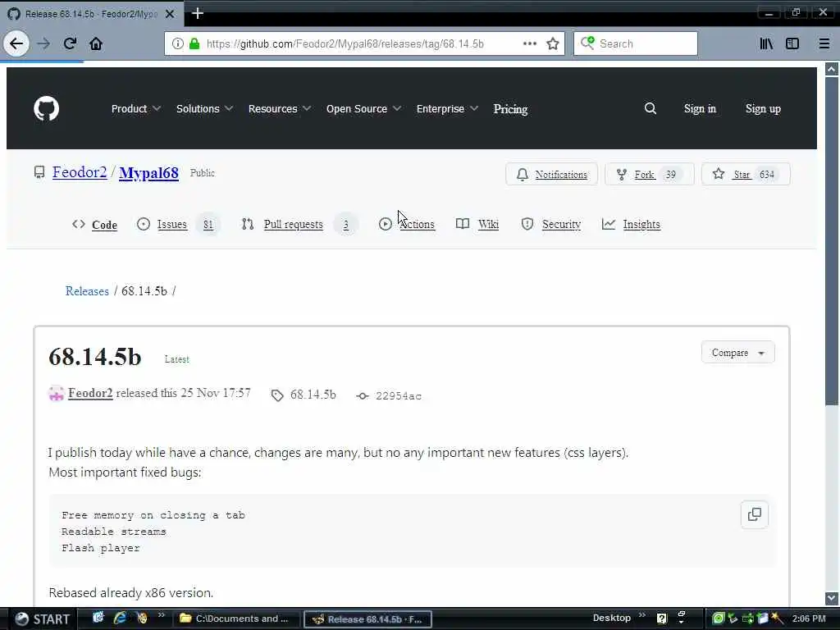The width and height of the screenshot is (840, 630).
Task: Open the Pricing page
Action: coord(510,109)
